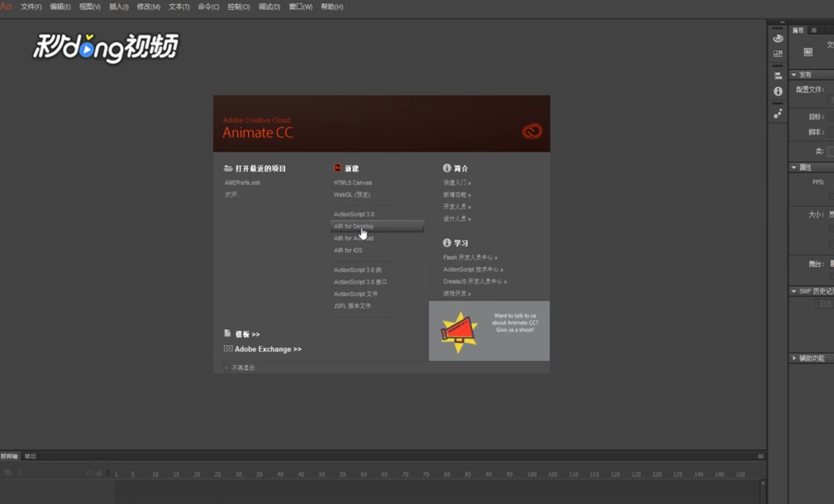Open the 命令(C) menu
This screenshot has height=504, width=834.
(x=209, y=7)
